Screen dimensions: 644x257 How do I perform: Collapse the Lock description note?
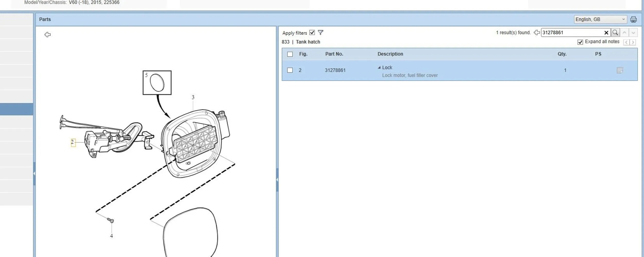point(379,67)
